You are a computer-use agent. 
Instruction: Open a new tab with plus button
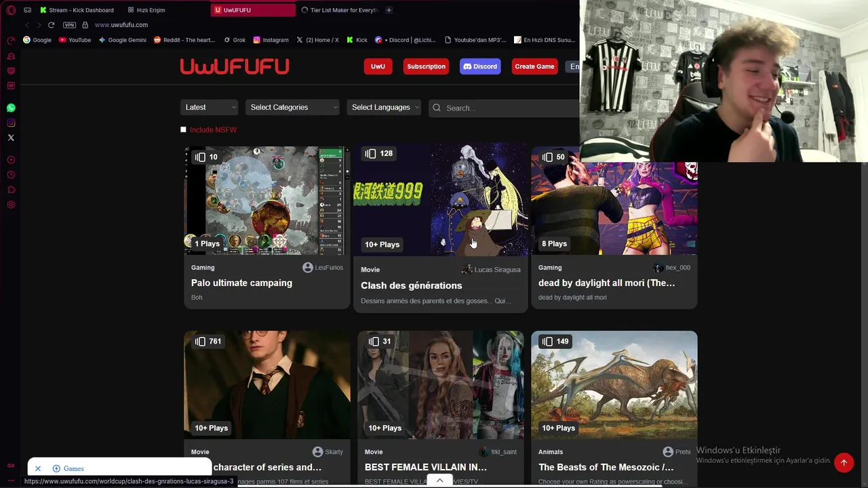click(x=389, y=10)
